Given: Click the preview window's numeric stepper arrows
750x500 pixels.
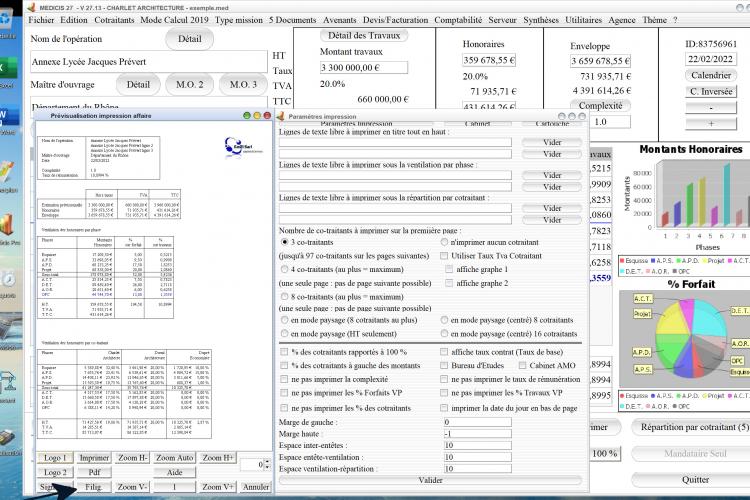Looking at the screenshot, I should [x=267, y=464].
